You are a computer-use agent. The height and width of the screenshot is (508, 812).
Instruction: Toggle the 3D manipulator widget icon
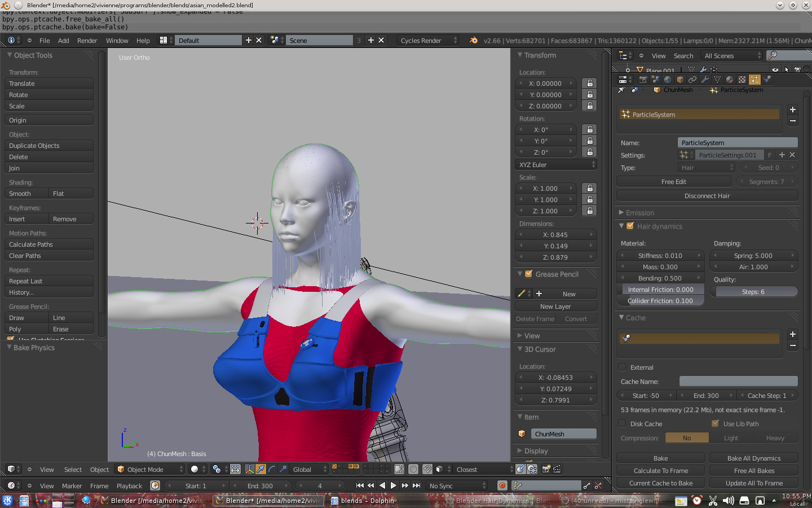[x=249, y=469]
